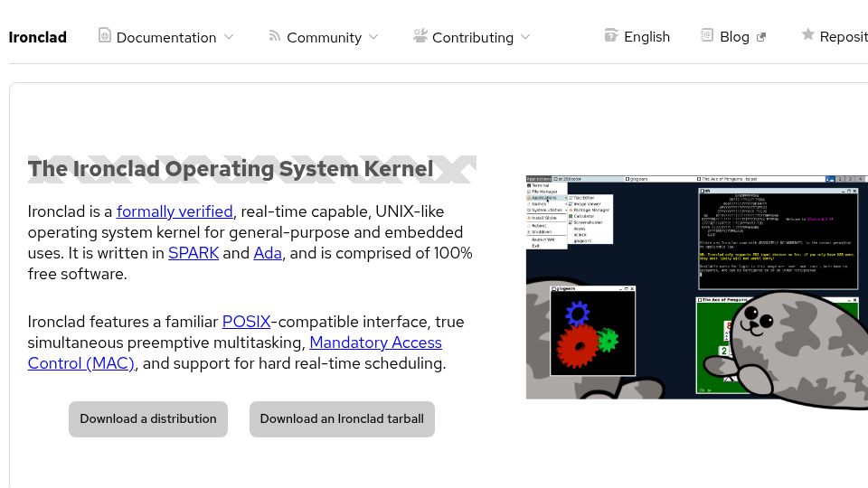Expand the Documentation dropdown chevron
Image resolution: width=868 pixels, height=488 pixels.
coord(229,37)
